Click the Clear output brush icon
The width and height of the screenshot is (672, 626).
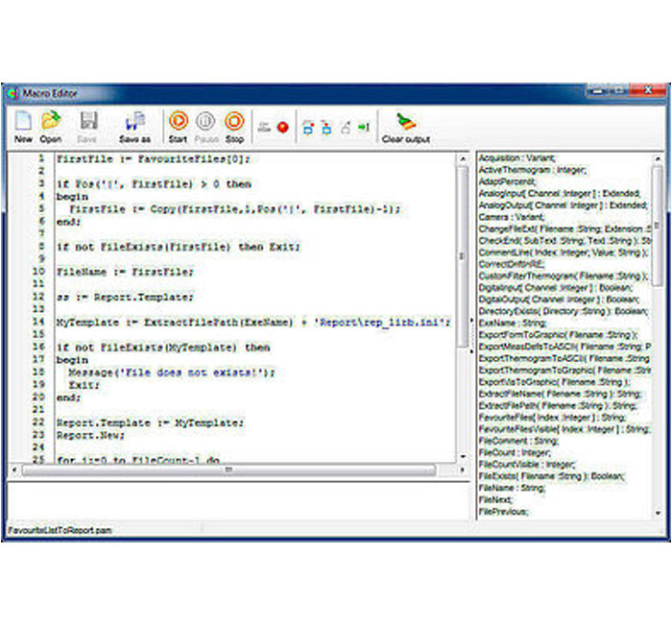[x=405, y=123]
